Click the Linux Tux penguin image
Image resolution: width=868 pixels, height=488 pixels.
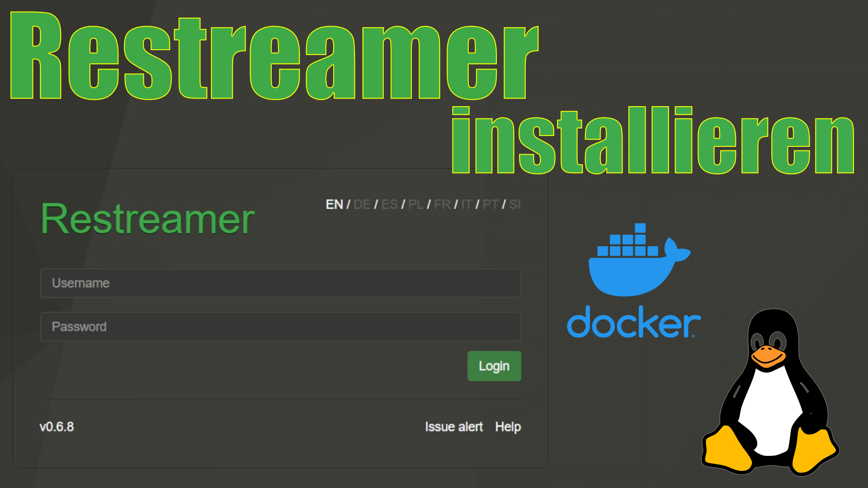[770, 392]
